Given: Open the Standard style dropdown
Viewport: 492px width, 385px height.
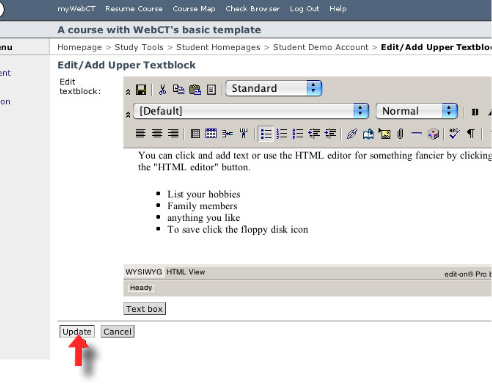Looking at the screenshot, I should pyautogui.click(x=273, y=88).
